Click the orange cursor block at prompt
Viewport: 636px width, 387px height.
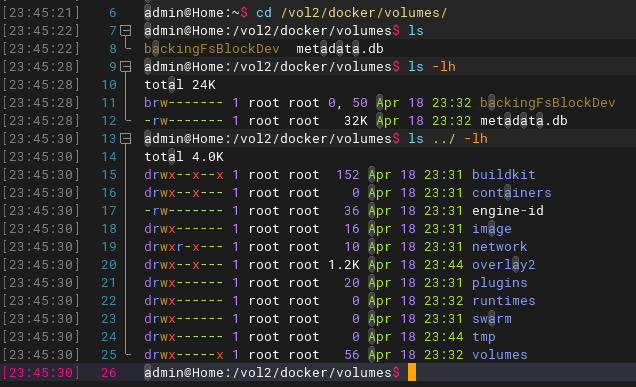(x=412, y=372)
